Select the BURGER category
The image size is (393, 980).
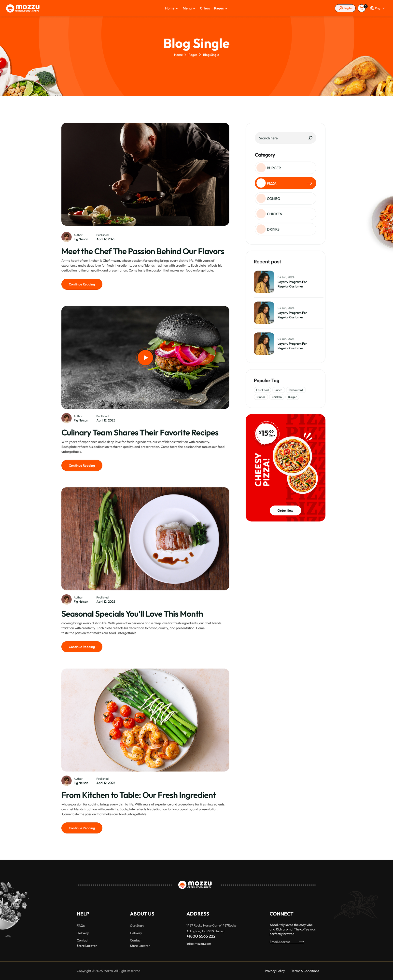[285, 168]
